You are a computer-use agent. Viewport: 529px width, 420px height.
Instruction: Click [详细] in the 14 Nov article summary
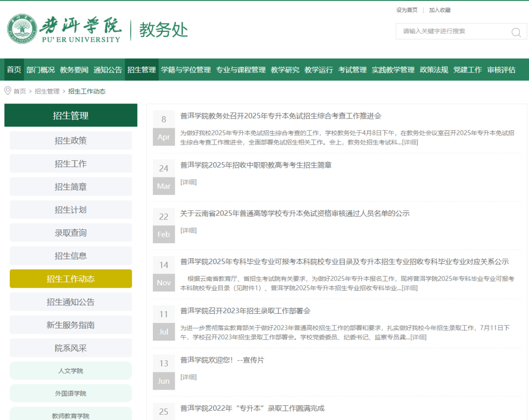(x=409, y=288)
